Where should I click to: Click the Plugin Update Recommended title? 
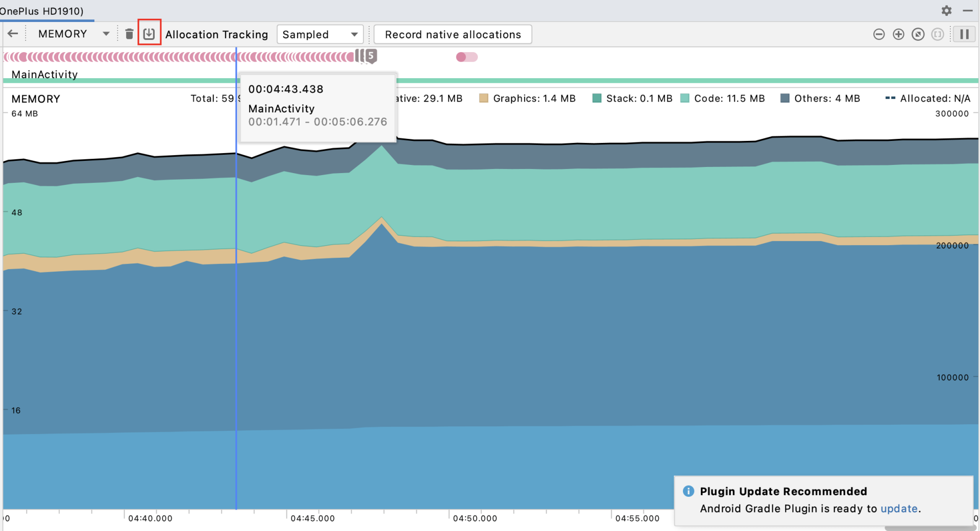click(783, 491)
